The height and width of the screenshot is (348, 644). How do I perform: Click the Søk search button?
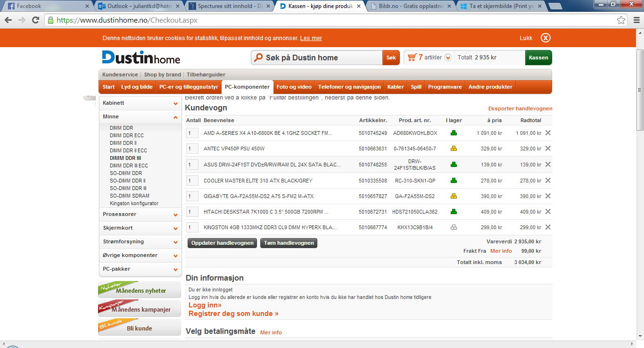coord(391,58)
